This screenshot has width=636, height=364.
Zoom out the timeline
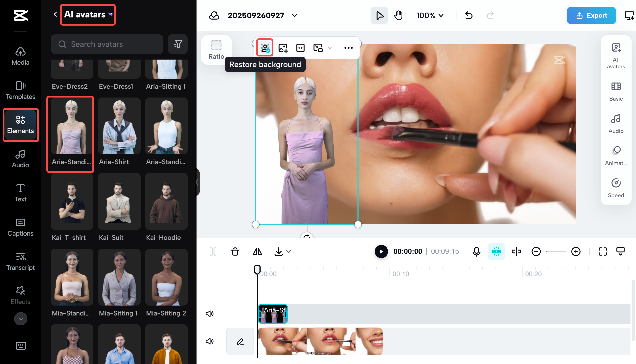pyautogui.click(x=536, y=251)
